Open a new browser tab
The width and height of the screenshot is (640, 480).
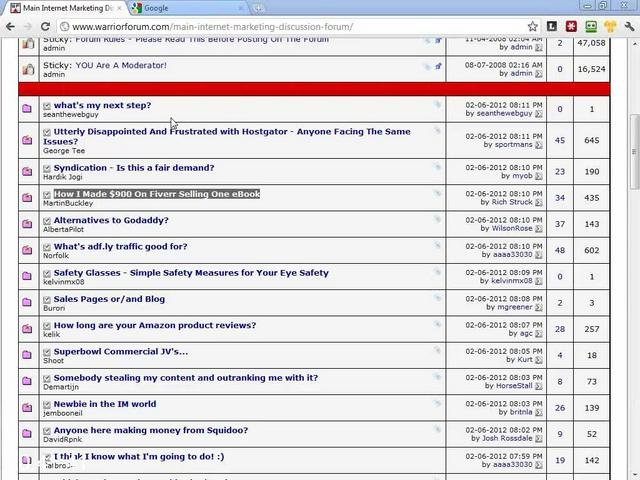click(258, 8)
